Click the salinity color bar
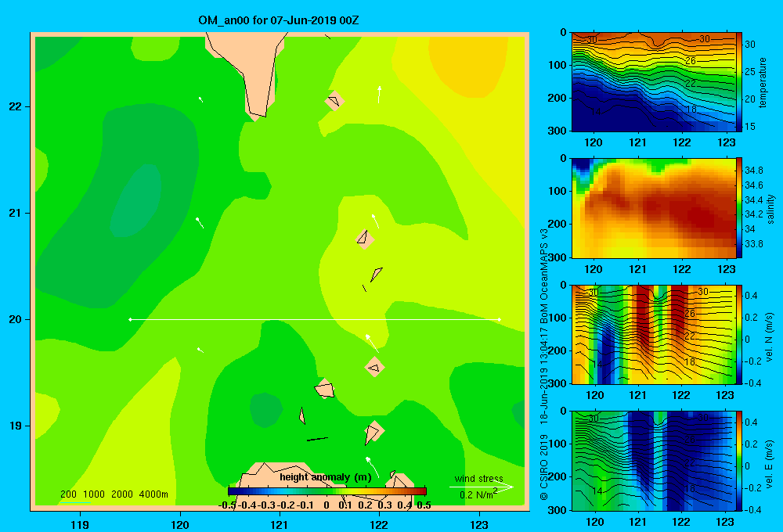This screenshot has width=783, height=532. pyautogui.click(x=739, y=208)
